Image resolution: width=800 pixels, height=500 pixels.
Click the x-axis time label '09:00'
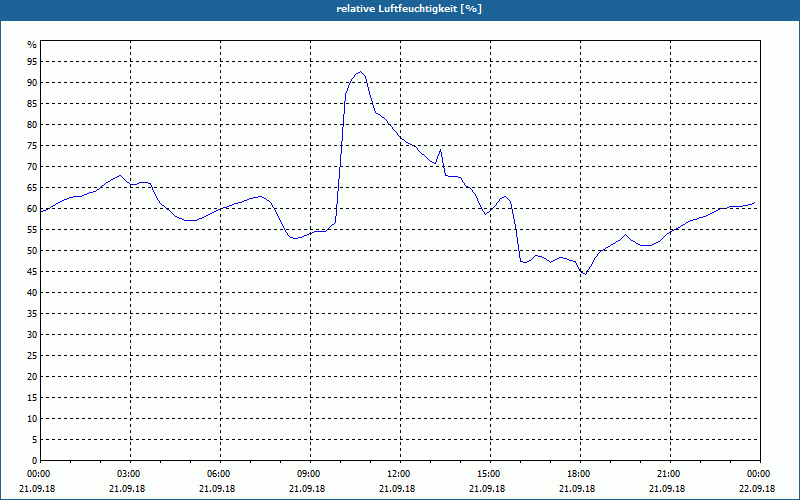click(x=309, y=474)
